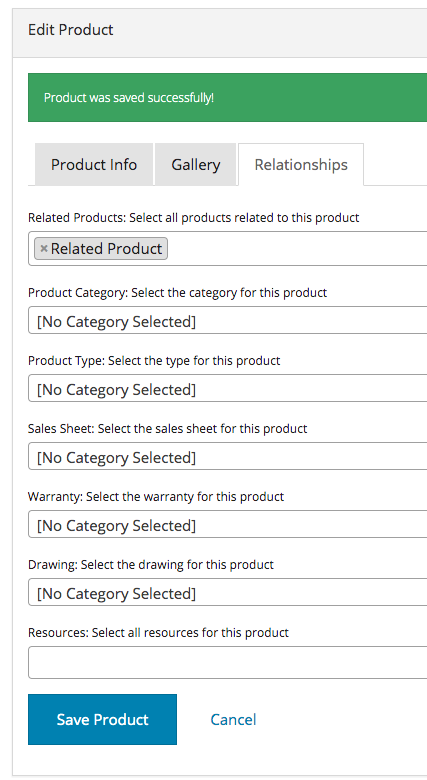
Task: Click the Related Product tag label
Action: pos(107,249)
